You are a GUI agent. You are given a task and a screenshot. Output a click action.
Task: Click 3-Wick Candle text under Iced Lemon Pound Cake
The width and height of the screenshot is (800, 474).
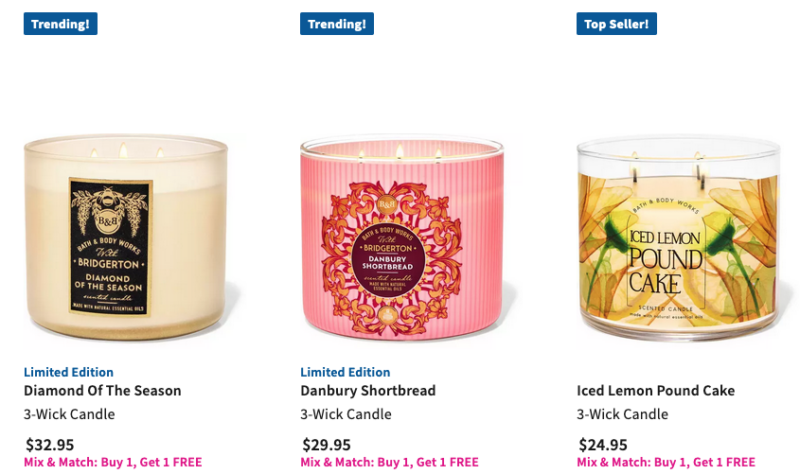[x=622, y=414]
